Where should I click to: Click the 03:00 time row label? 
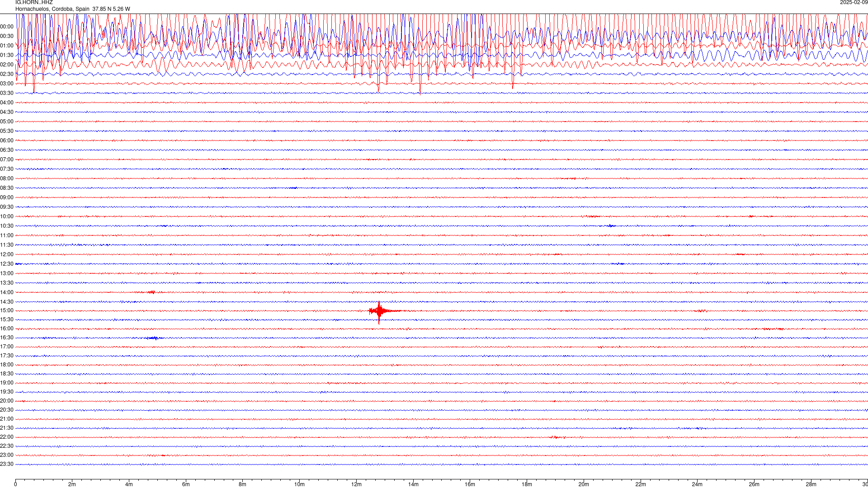[7, 84]
